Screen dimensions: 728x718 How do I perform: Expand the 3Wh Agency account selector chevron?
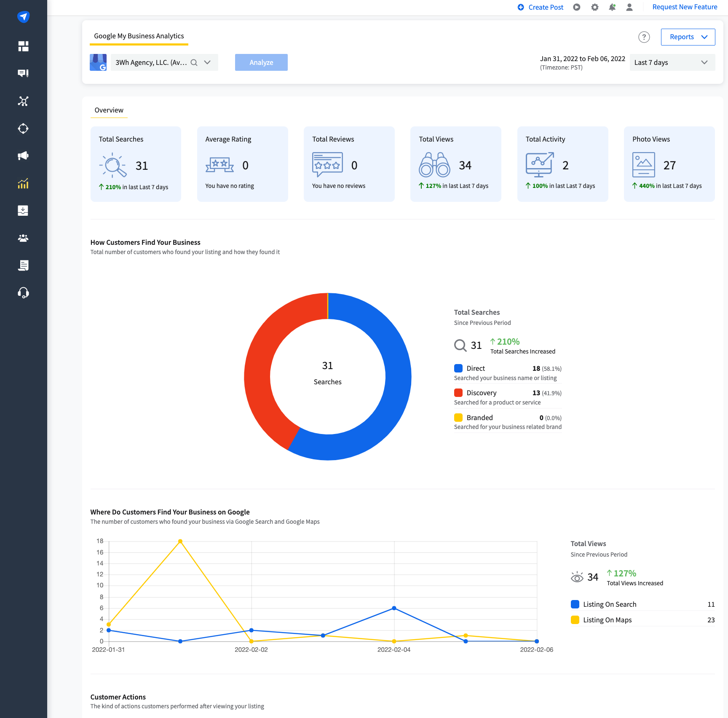pyautogui.click(x=207, y=62)
